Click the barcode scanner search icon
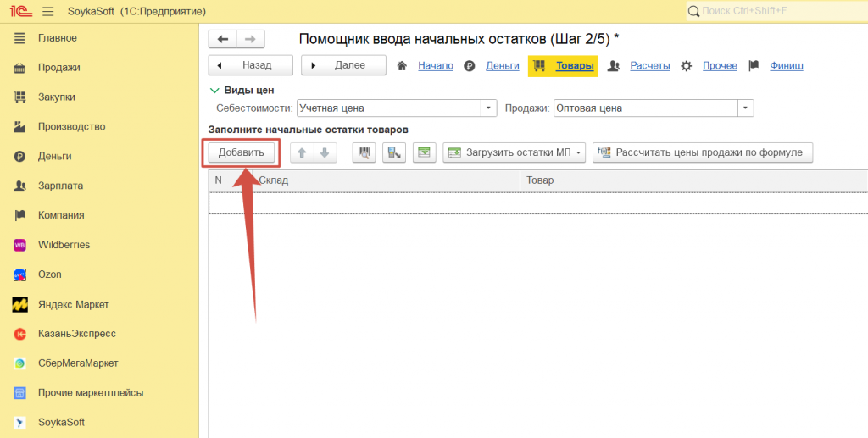 point(364,152)
